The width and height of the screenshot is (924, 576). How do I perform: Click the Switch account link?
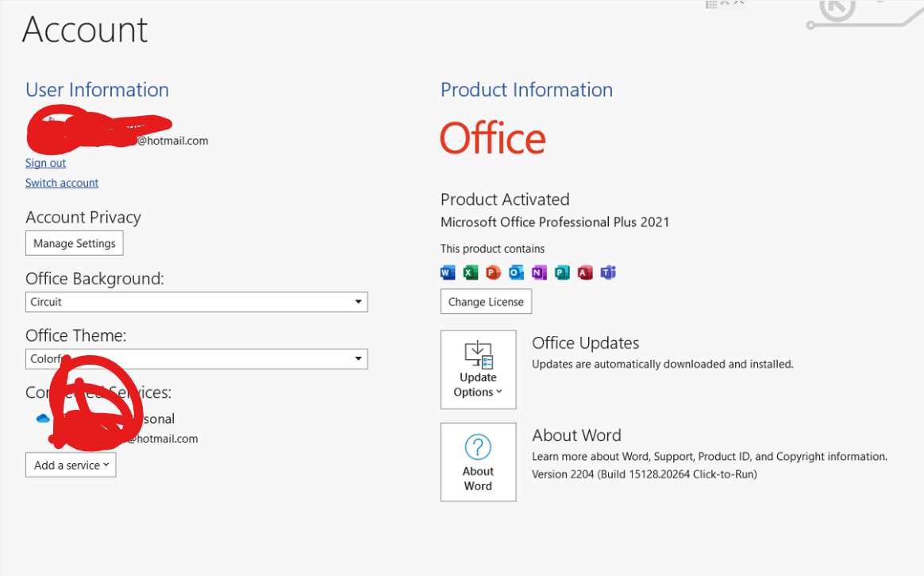[x=62, y=183]
